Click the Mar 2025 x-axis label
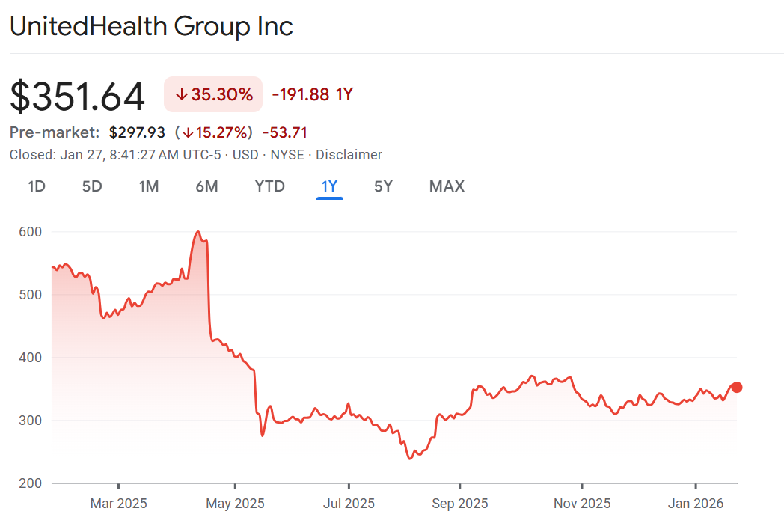The image size is (784, 532). click(118, 504)
